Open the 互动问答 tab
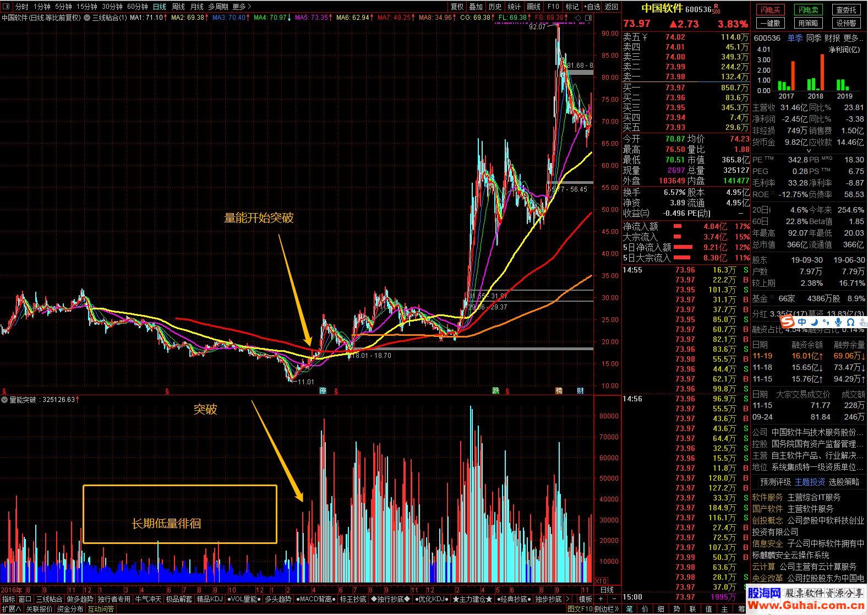 pyautogui.click(x=101, y=609)
